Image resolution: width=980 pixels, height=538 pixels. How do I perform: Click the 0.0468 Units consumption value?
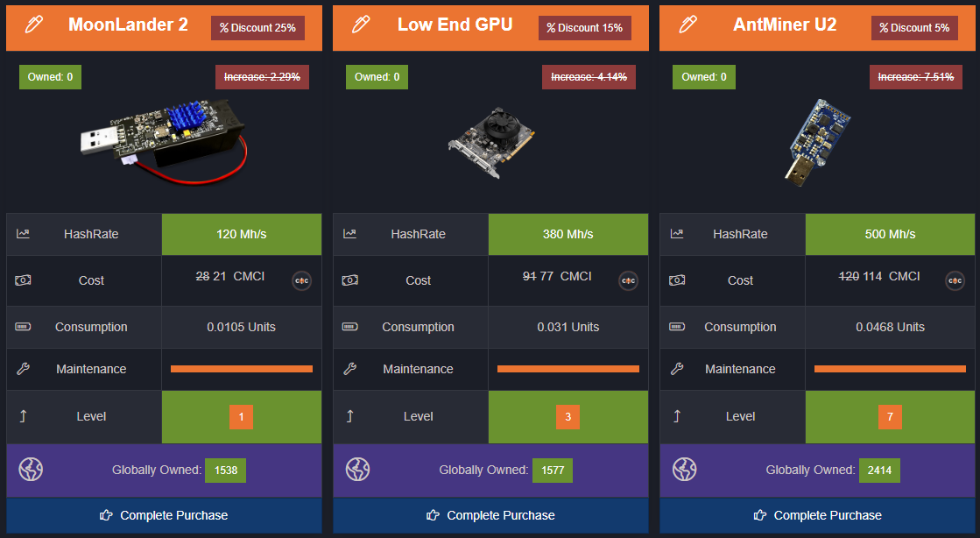click(890, 327)
